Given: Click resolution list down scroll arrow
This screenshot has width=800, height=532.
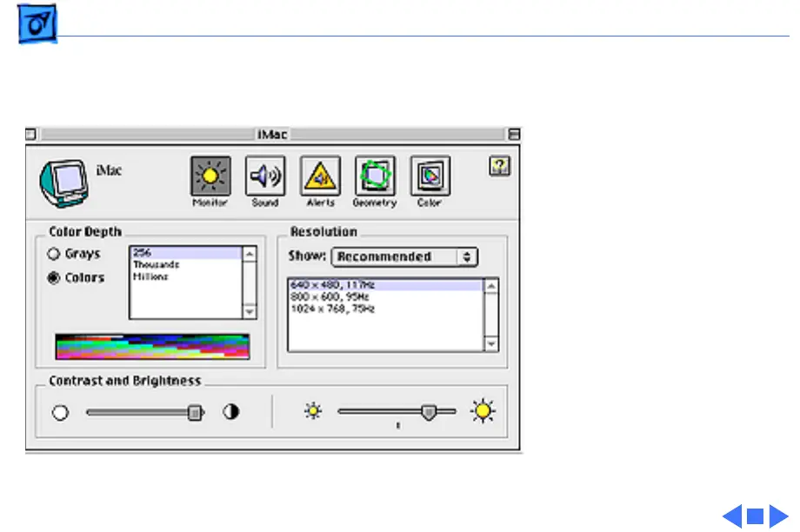Looking at the screenshot, I should point(490,344).
